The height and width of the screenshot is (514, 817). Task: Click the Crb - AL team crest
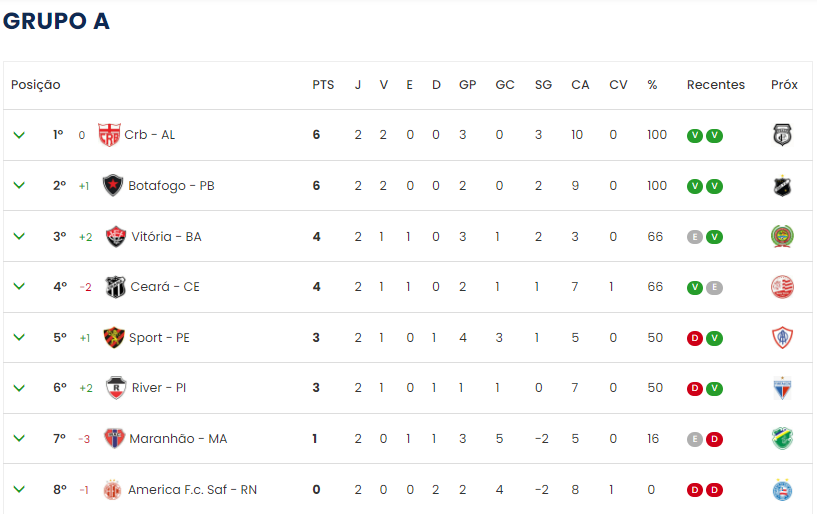(x=109, y=135)
